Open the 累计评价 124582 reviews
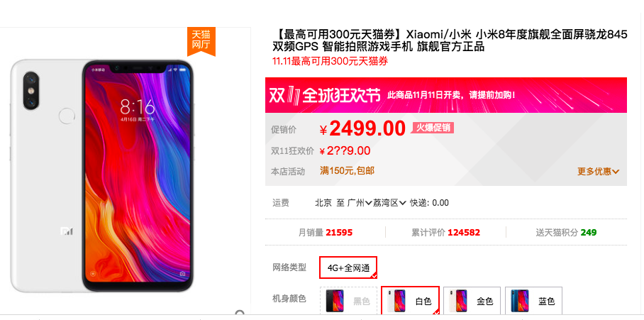This screenshot has width=644, height=320. click(445, 233)
